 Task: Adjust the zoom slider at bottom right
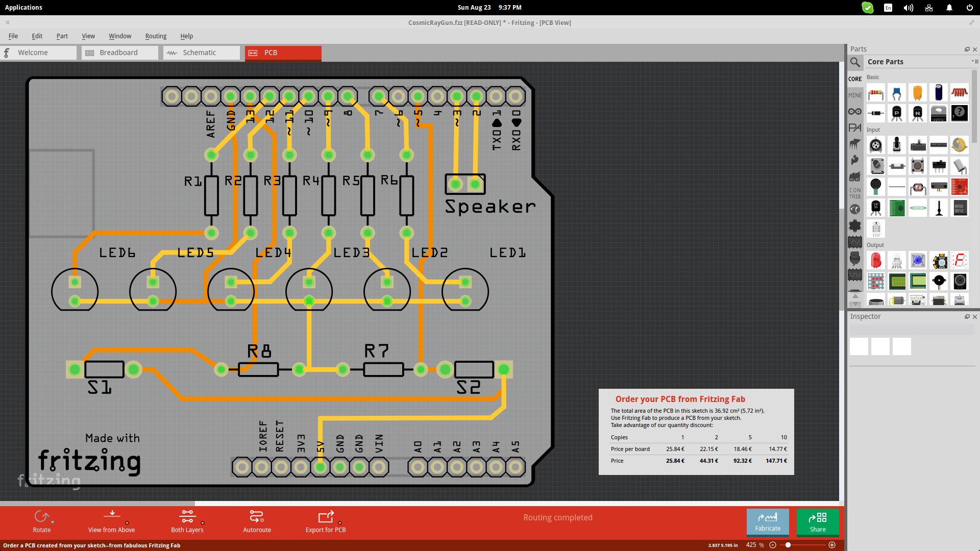pyautogui.click(x=789, y=544)
